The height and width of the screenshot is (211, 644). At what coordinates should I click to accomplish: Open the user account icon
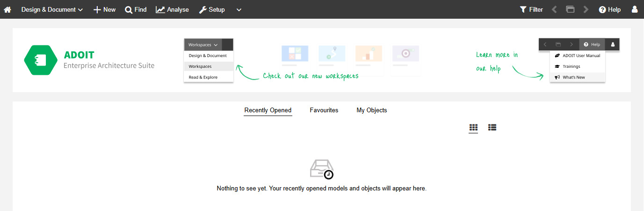tap(635, 9)
